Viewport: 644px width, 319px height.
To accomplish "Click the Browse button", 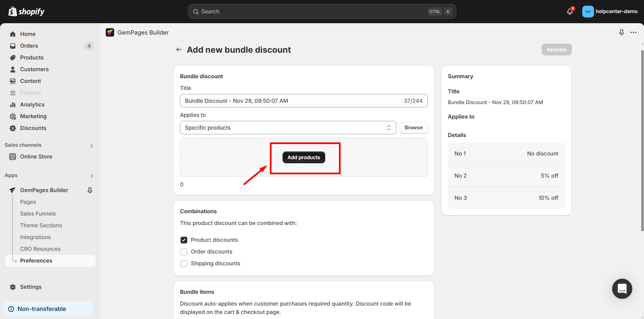I will pyautogui.click(x=413, y=128).
